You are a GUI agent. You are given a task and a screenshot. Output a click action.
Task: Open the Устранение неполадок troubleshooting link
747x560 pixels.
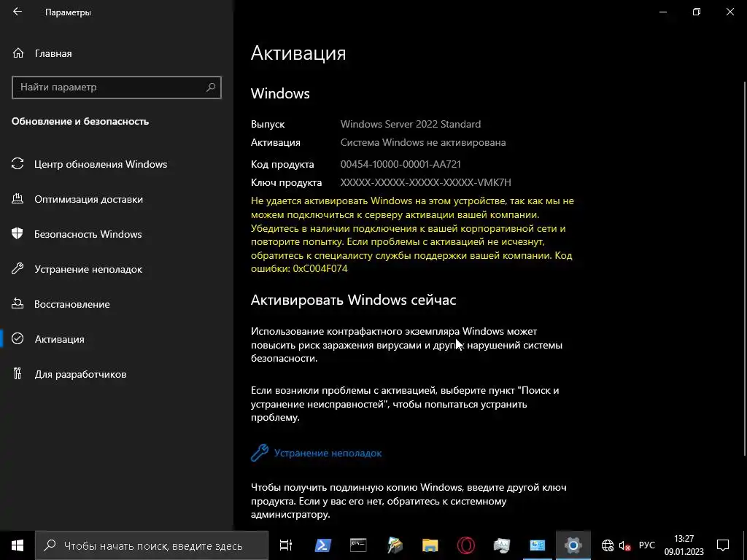[x=328, y=454]
